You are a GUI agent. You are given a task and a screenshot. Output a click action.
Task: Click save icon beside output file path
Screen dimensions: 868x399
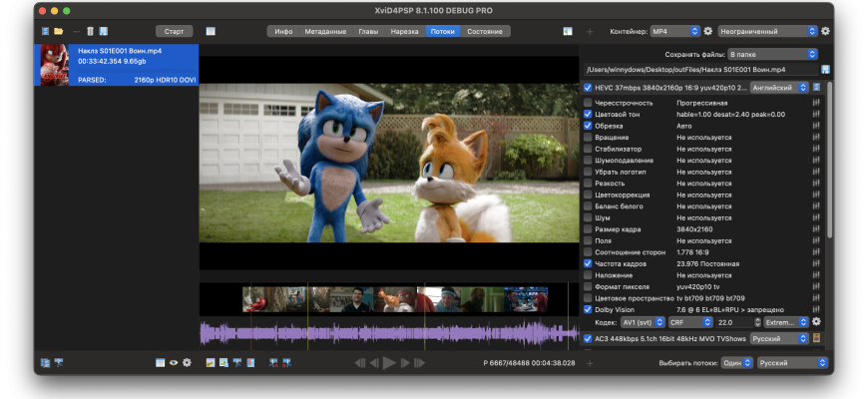click(x=825, y=70)
